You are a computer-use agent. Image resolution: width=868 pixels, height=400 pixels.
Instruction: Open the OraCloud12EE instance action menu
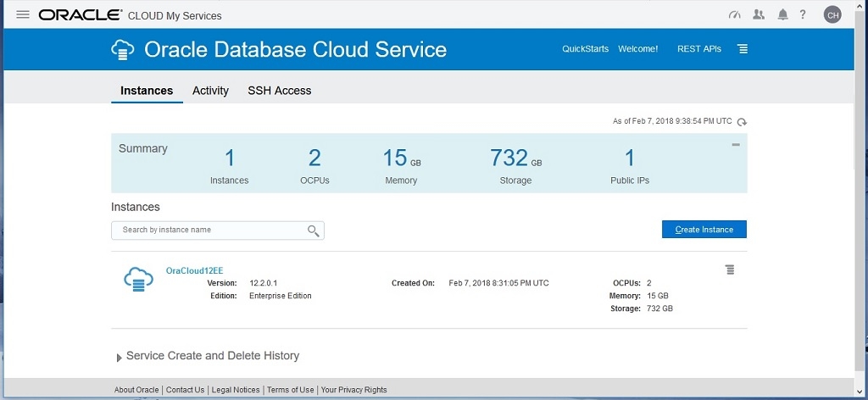pyautogui.click(x=730, y=270)
